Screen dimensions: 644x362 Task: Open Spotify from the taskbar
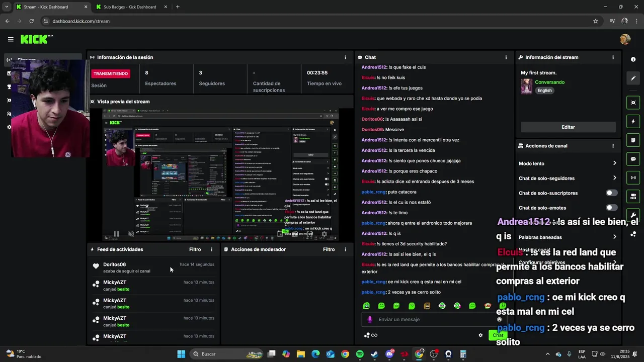(360, 354)
